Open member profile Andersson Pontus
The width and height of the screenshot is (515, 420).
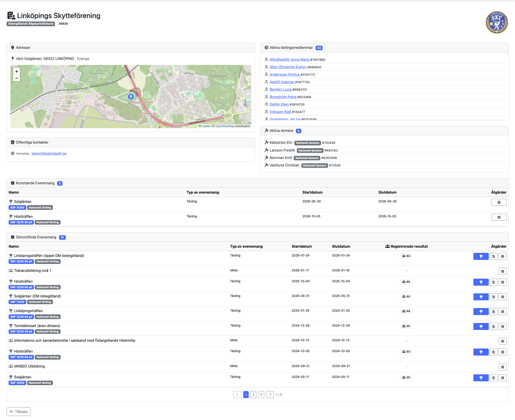pos(285,74)
